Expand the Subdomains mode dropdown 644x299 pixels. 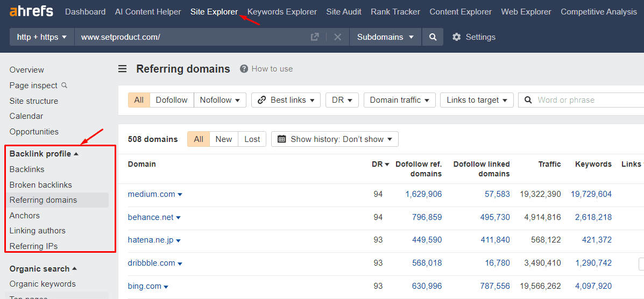click(385, 37)
